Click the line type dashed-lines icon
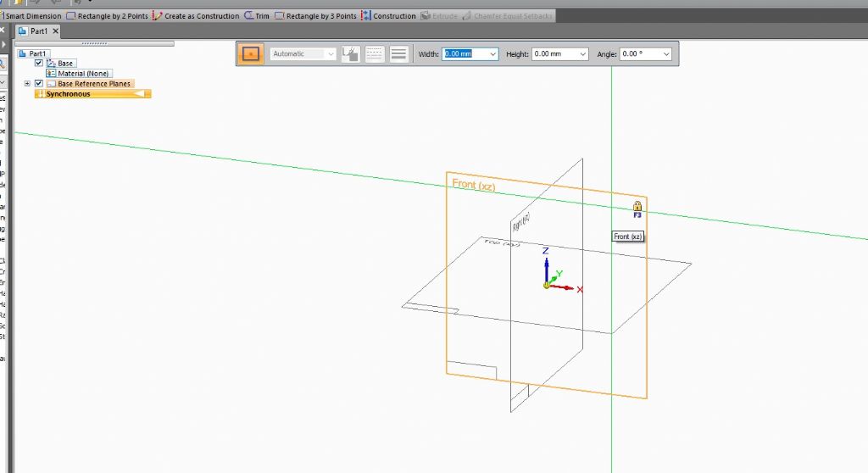 tap(374, 53)
